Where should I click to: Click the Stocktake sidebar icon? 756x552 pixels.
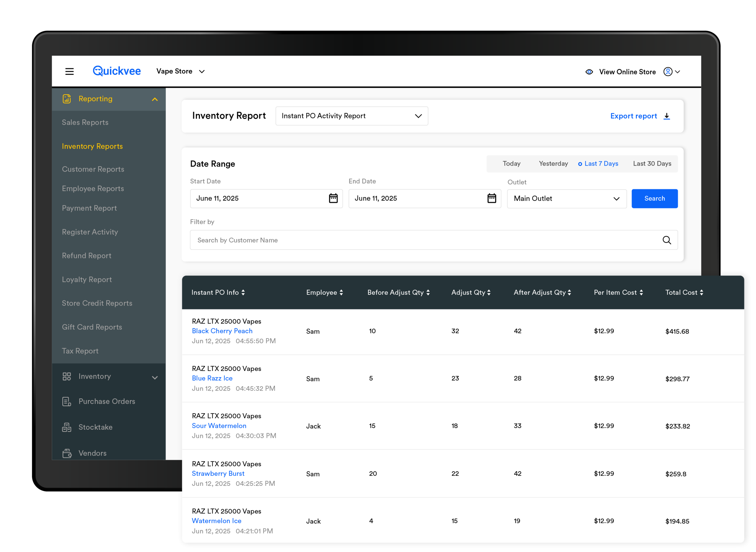point(67,427)
